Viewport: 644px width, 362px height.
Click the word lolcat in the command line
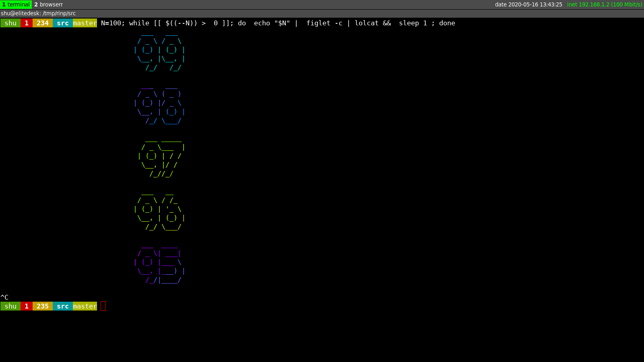coord(366,23)
